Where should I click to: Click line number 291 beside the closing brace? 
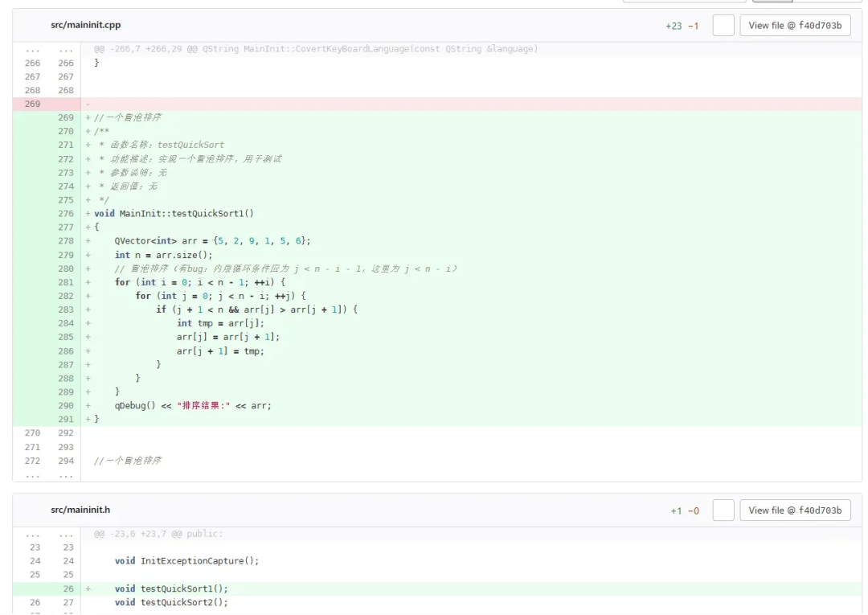pyautogui.click(x=65, y=420)
